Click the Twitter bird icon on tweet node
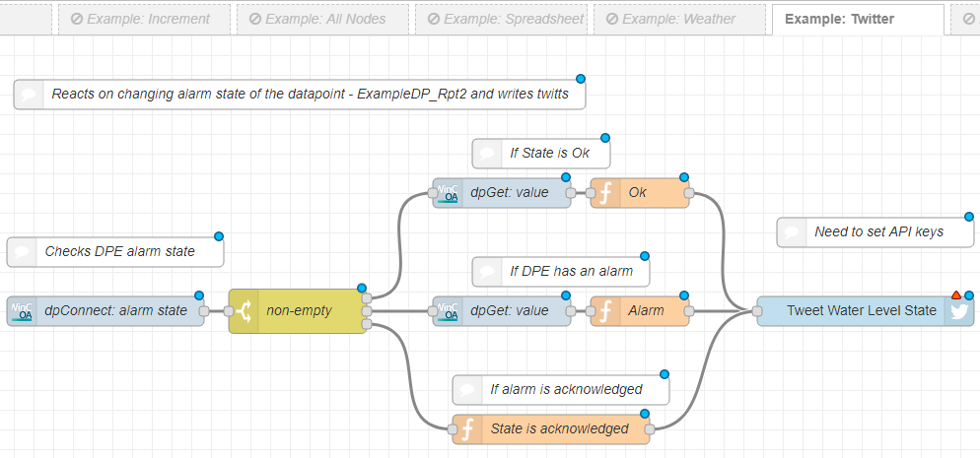Screen dimensions: 980x458 959,311
